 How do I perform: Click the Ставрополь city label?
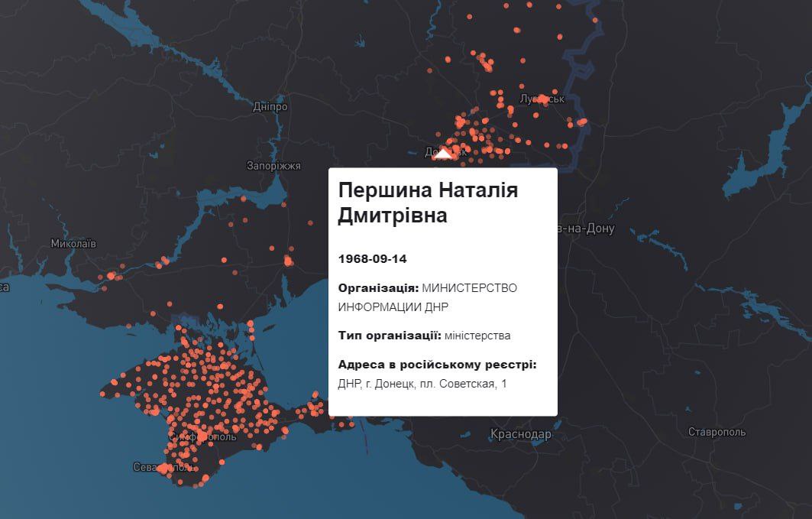point(717,432)
